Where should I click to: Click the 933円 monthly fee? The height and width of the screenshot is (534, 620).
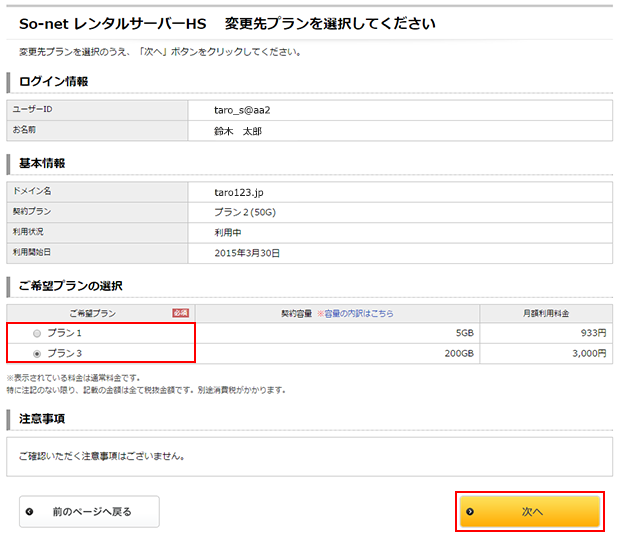click(594, 333)
